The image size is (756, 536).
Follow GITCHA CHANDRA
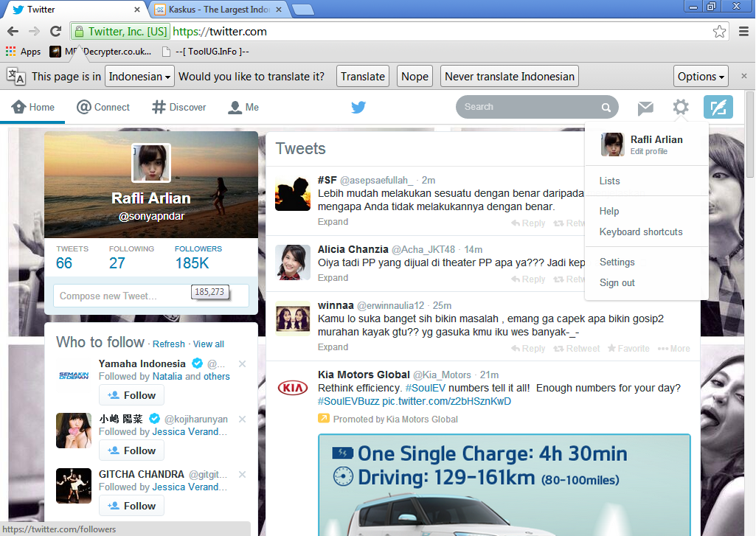pyautogui.click(x=131, y=506)
